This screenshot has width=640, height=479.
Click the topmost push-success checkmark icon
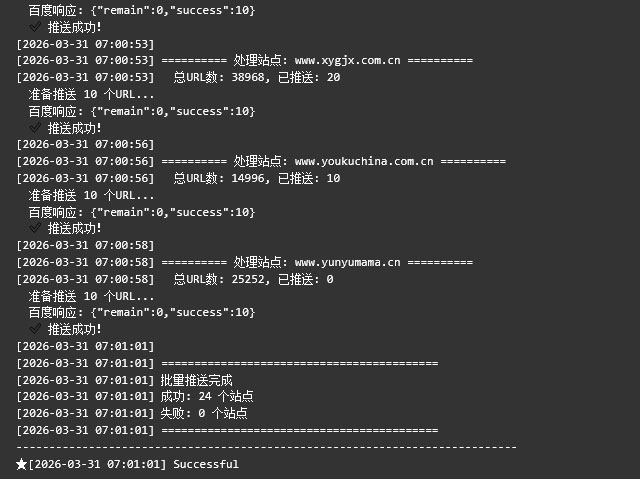36,27
